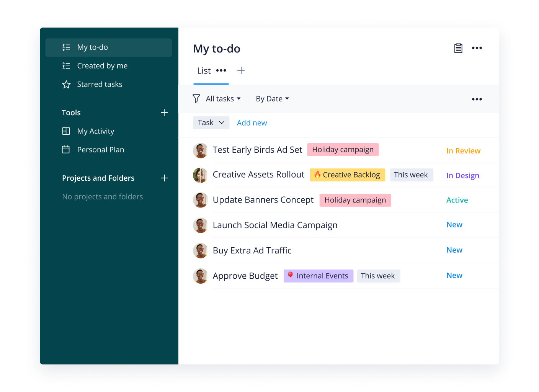539x392 pixels.
Task: Add a new view with plus icon
Action: [241, 70]
